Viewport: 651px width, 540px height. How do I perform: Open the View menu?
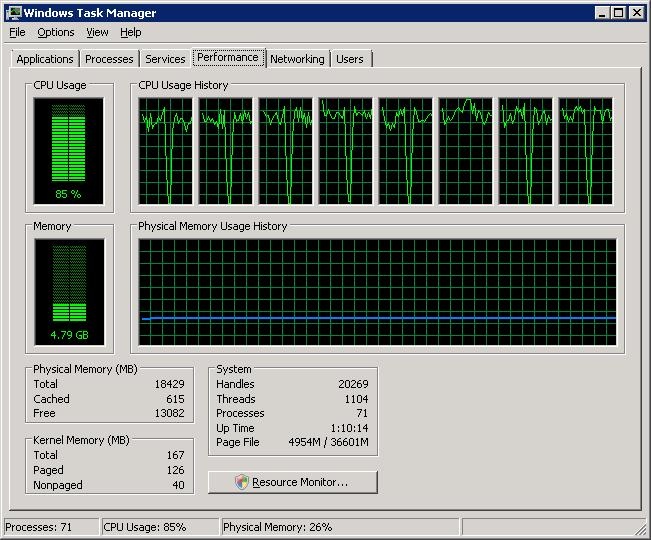(x=97, y=32)
